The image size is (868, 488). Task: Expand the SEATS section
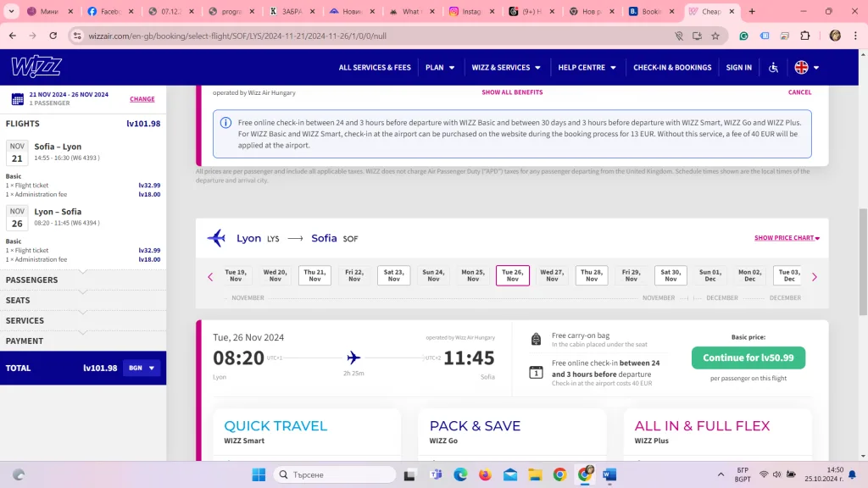pos(83,301)
